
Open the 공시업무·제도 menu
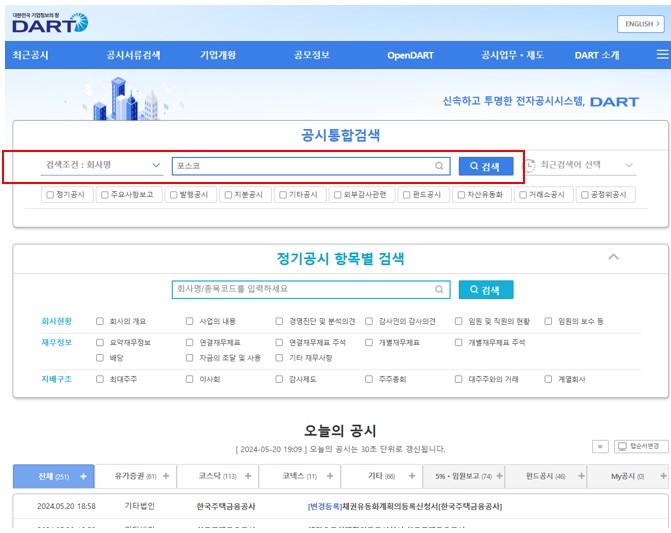512,55
